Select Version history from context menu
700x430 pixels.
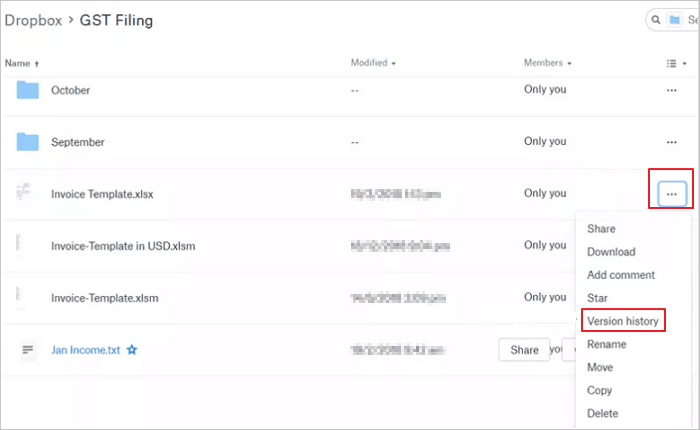[625, 320]
